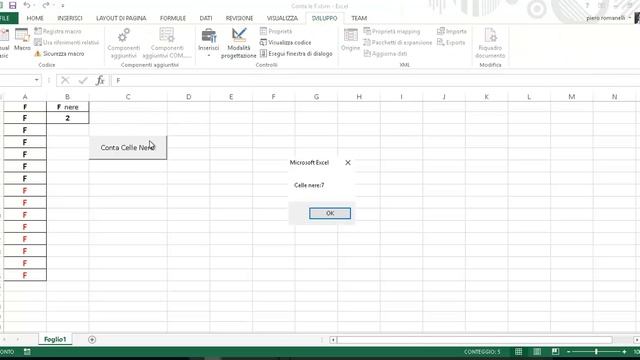Click the Undo arrow icon
The image size is (640, 360).
coord(27,5)
